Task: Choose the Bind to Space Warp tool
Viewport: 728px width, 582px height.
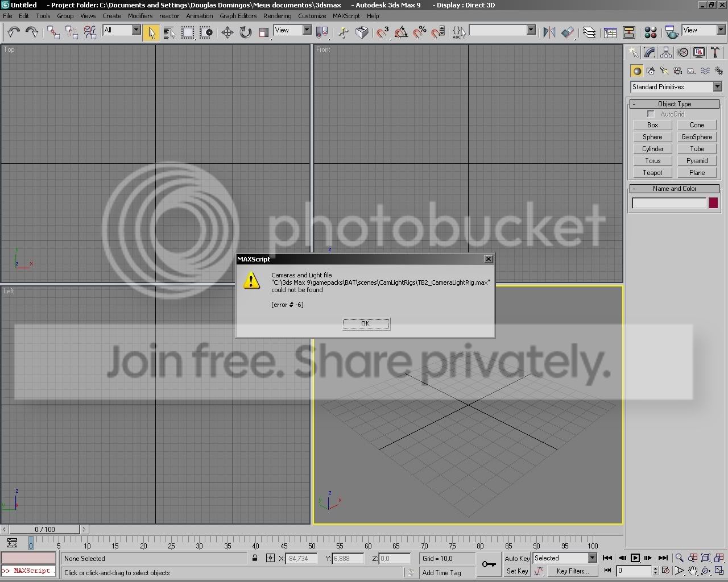Action: point(90,32)
